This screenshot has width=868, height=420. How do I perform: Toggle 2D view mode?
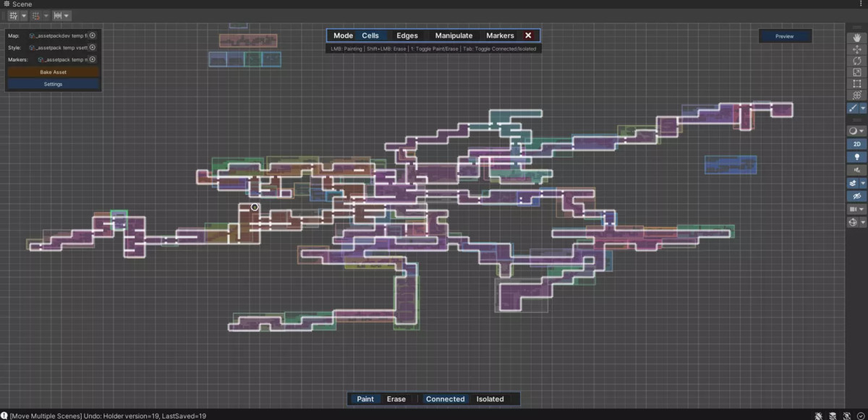(857, 144)
